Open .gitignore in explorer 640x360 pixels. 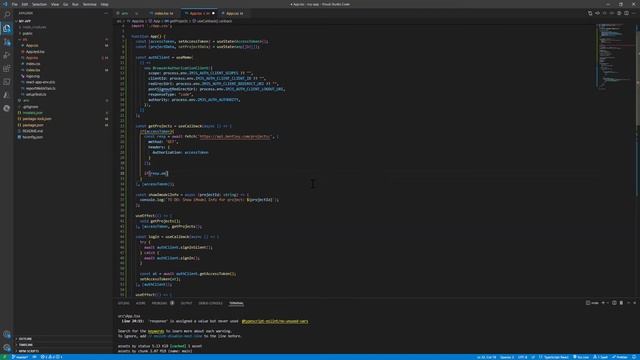(x=31, y=107)
